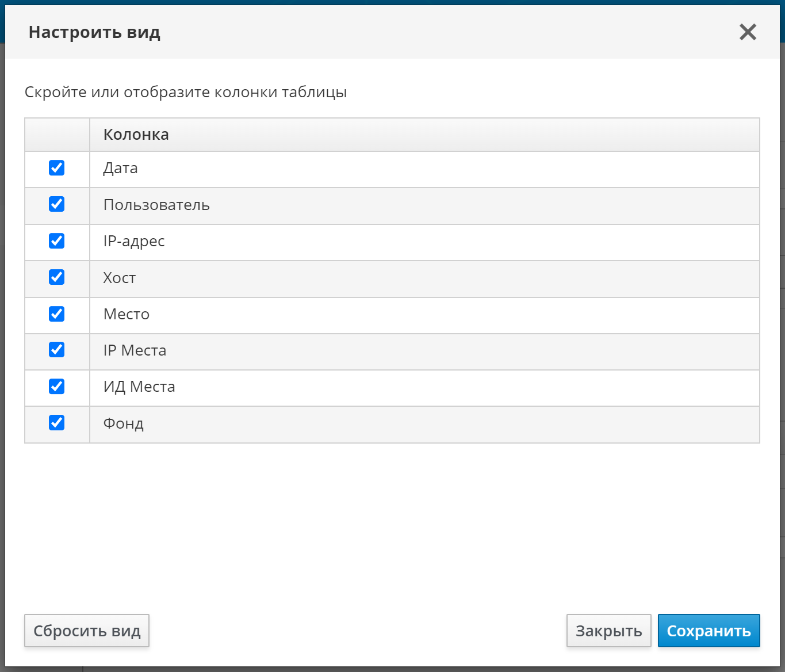This screenshot has height=672, width=785.
Task: Hide the Хост column via checkbox
Action: pyautogui.click(x=56, y=277)
